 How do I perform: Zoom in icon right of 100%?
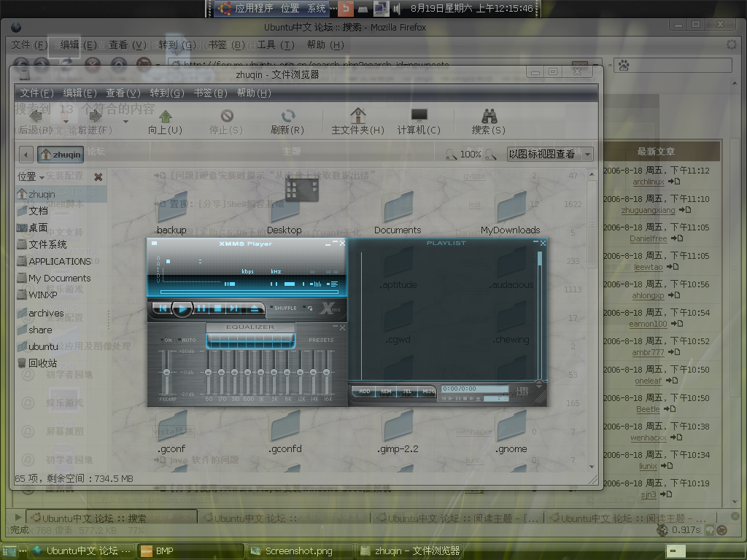491,155
